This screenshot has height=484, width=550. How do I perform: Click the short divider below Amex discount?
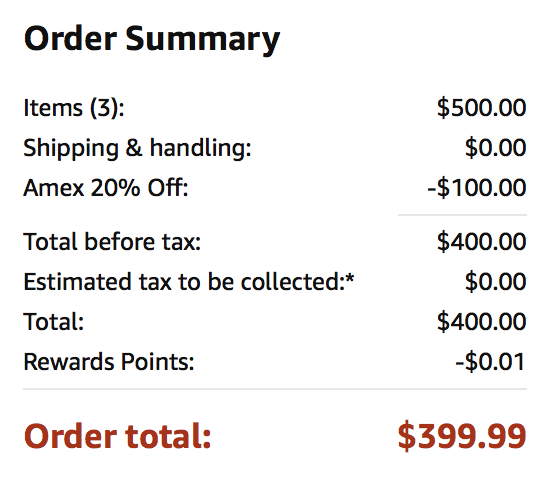pyautogui.click(x=462, y=215)
